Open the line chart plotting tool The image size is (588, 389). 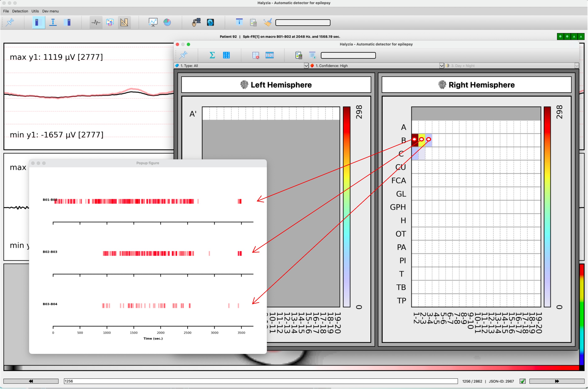coord(153,22)
